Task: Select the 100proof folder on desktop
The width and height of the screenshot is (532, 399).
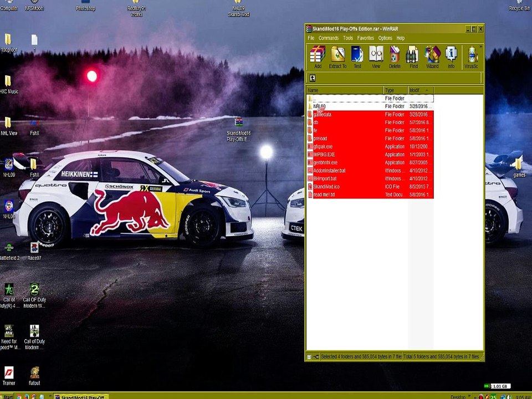Action: (8, 43)
